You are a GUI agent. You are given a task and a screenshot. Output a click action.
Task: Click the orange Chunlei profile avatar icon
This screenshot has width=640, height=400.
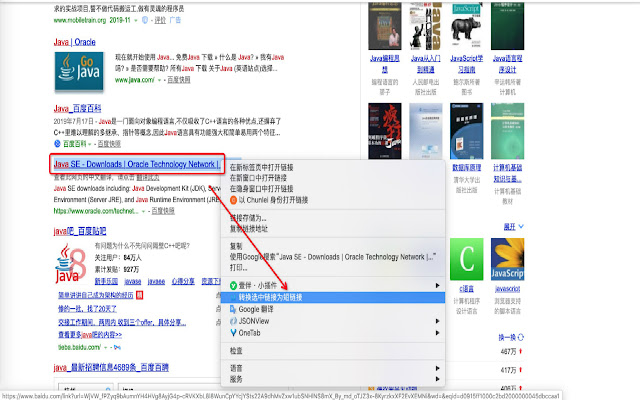click(x=233, y=200)
